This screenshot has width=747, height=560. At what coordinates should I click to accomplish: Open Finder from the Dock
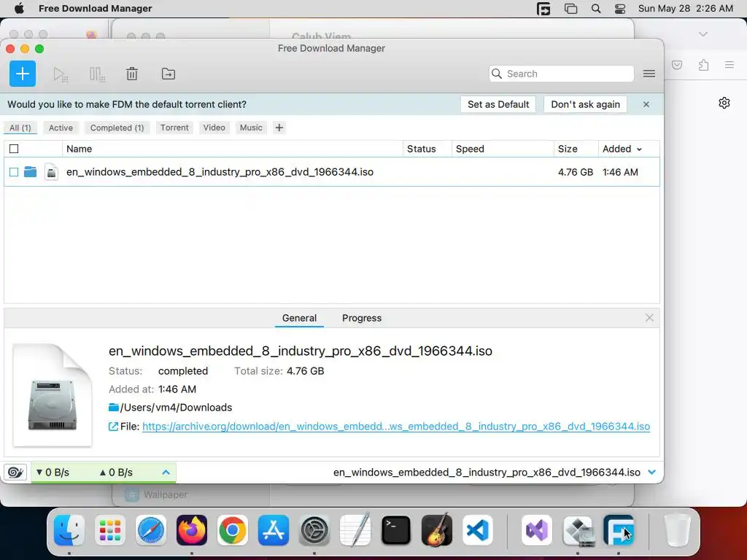tap(69, 530)
